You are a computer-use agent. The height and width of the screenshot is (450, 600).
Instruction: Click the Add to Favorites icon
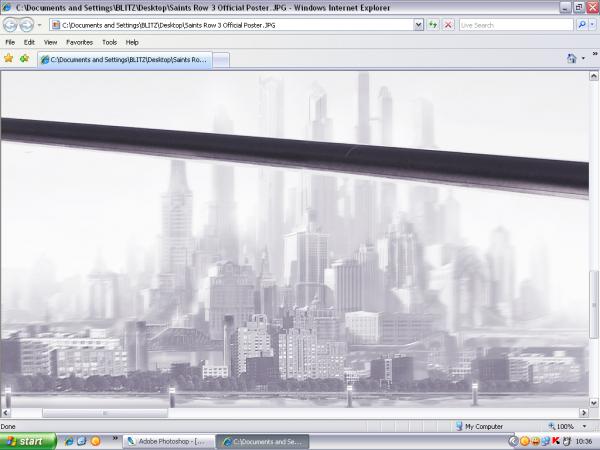(x=24, y=58)
